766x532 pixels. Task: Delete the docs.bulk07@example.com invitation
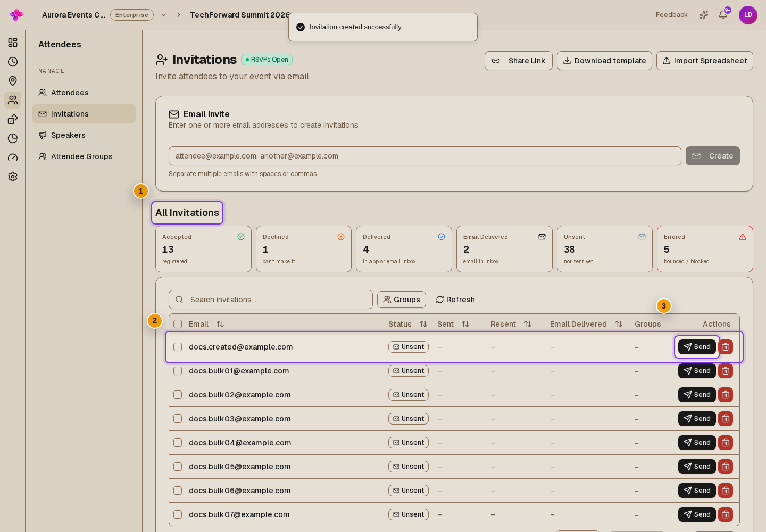tap(726, 514)
